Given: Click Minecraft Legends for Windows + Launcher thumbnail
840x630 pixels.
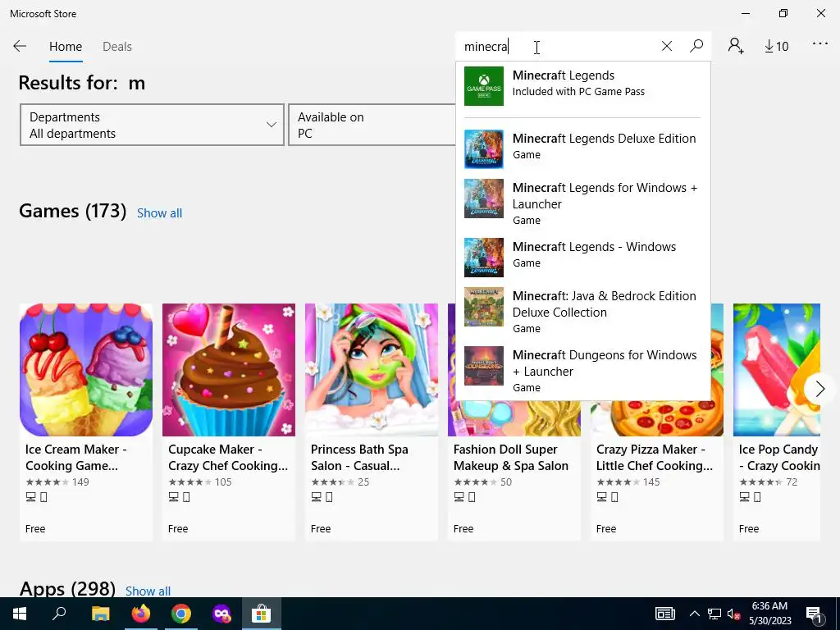Looking at the screenshot, I should [x=484, y=199].
